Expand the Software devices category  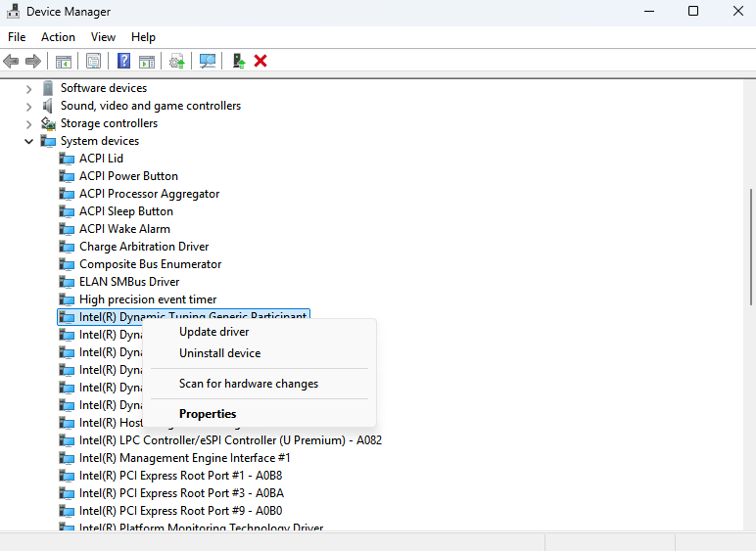point(29,88)
